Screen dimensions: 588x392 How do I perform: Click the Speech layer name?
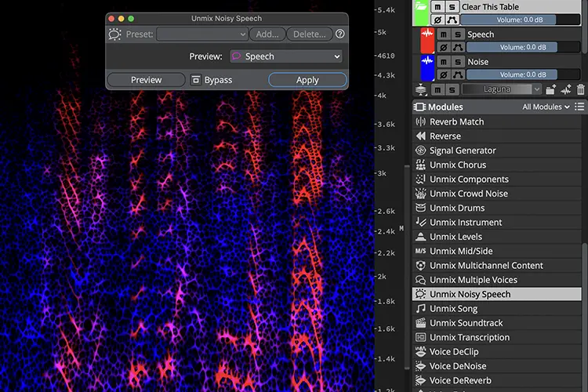(x=481, y=34)
